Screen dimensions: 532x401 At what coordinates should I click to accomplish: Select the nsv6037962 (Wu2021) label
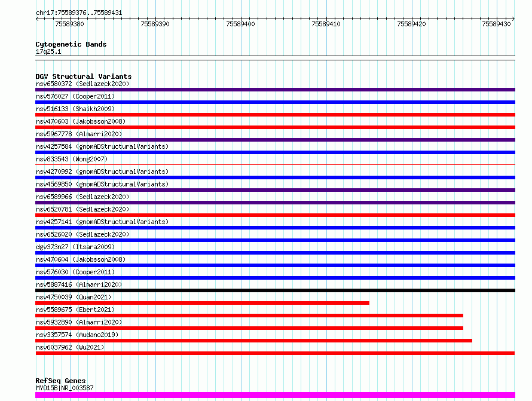70,347
